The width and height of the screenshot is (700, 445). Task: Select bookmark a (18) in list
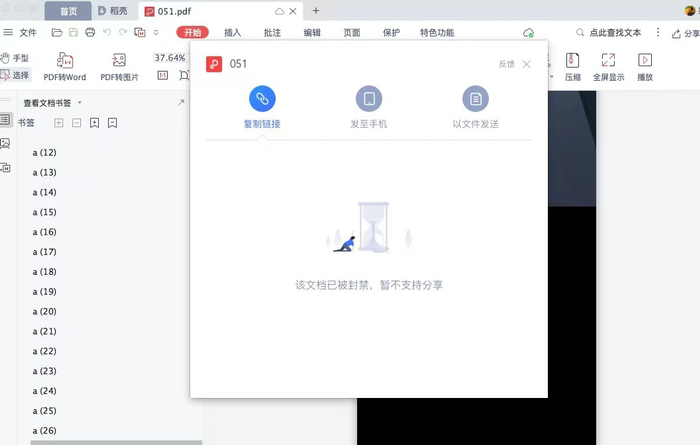pyautogui.click(x=45, y=272)
